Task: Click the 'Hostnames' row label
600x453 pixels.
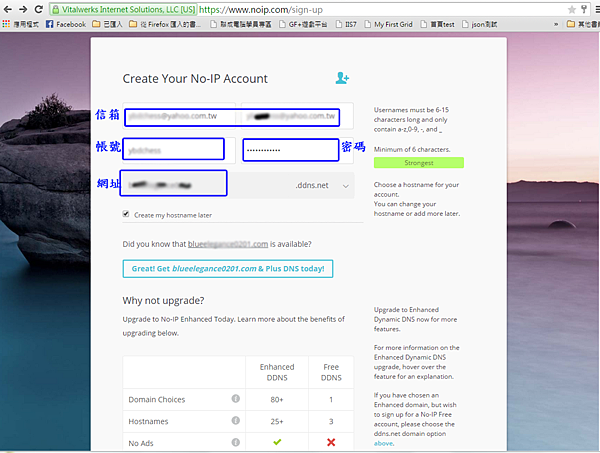Action: 148,421
